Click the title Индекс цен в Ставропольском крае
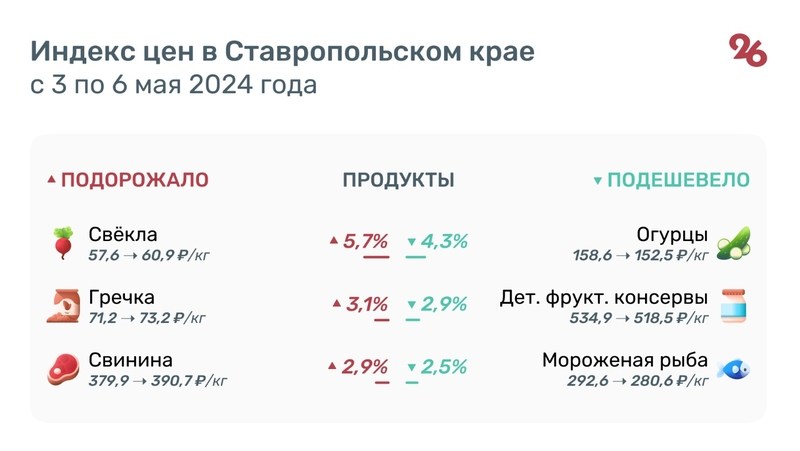The image size is (800, 451). click(282, 52)
